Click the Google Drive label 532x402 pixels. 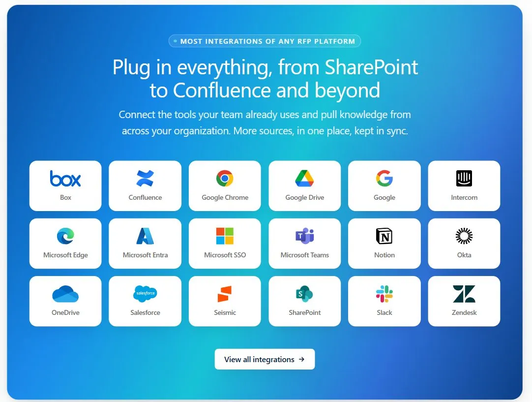(x=305, y=198)
